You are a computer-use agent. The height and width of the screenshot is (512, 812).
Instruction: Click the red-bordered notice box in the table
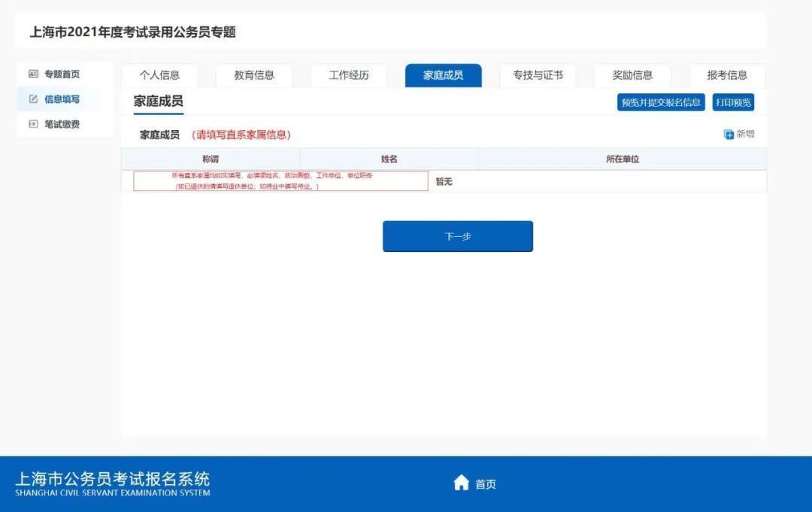pyautogui.click(x=280, y=181)
